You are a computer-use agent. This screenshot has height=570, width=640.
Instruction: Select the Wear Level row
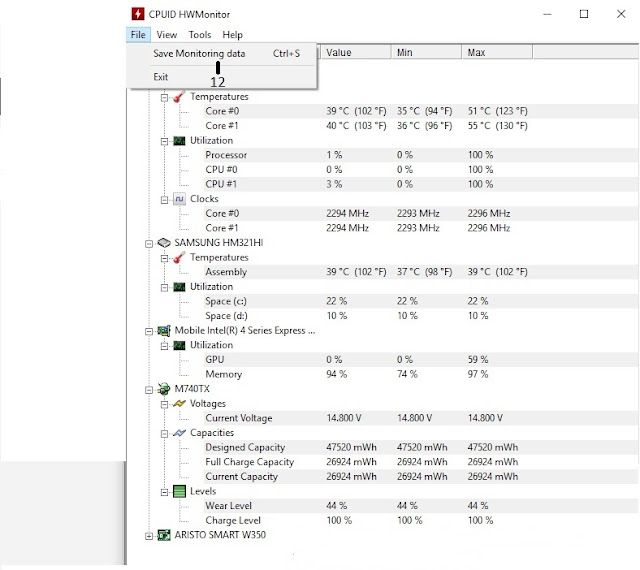pos(420,505)
